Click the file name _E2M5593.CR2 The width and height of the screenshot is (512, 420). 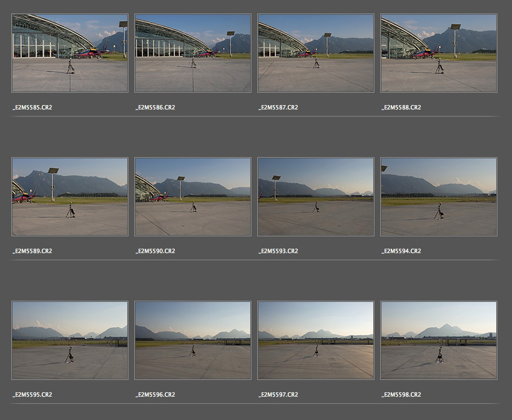[278, 251]
